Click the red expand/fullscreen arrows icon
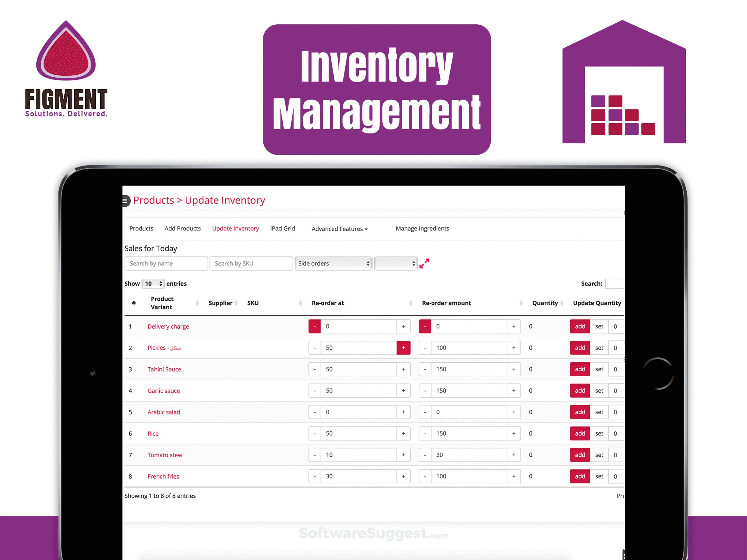The height and width of the screenshot is (560, 747). [x=424, y=263]
